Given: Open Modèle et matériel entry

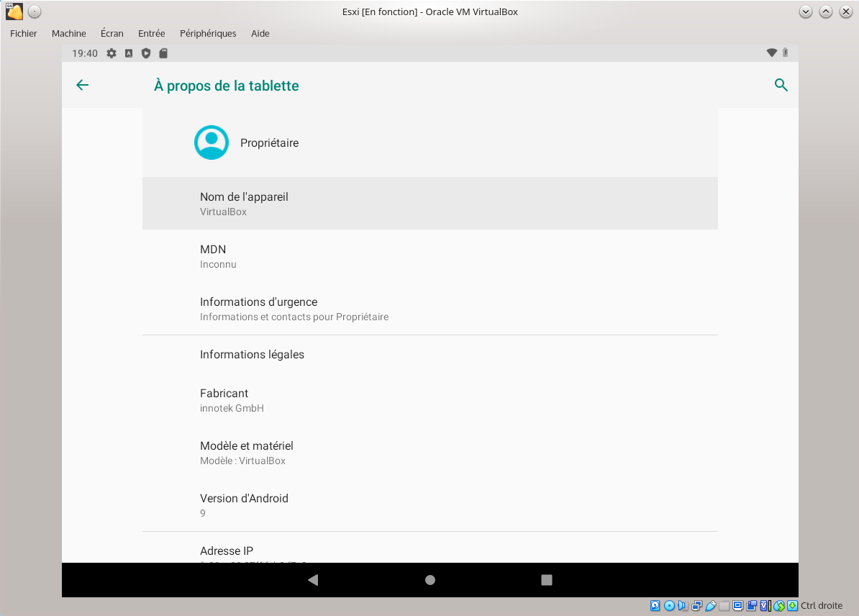Looking at the screenshot, I should click(430, 453).
